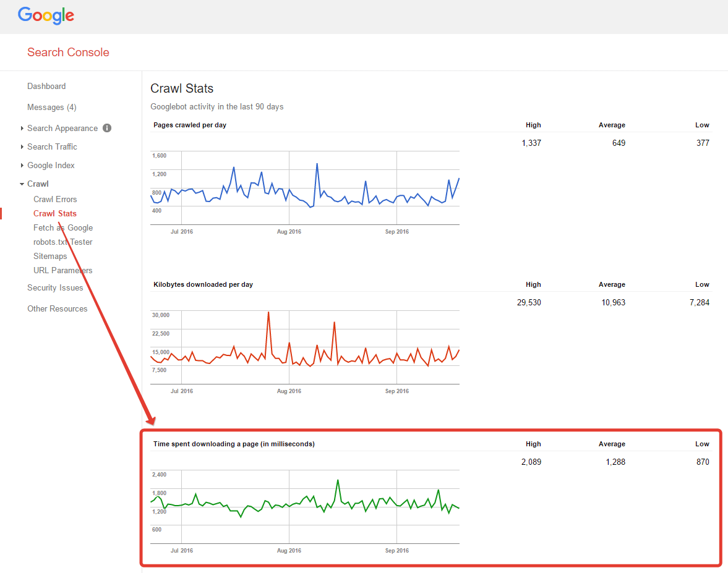This screenshot has height=573, width=728.
Task: Click download time low value 870
Action: [x=703, y=462]
